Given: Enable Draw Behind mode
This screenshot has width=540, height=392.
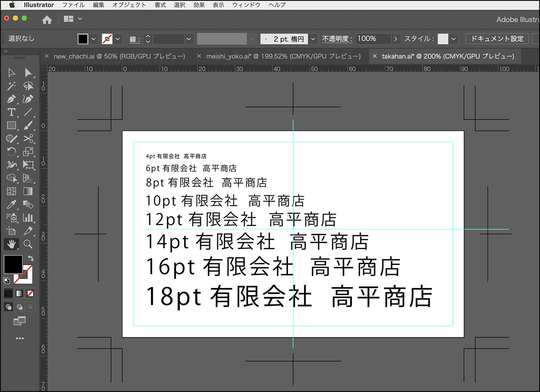Looking at the screenshot, I should 19,307.
